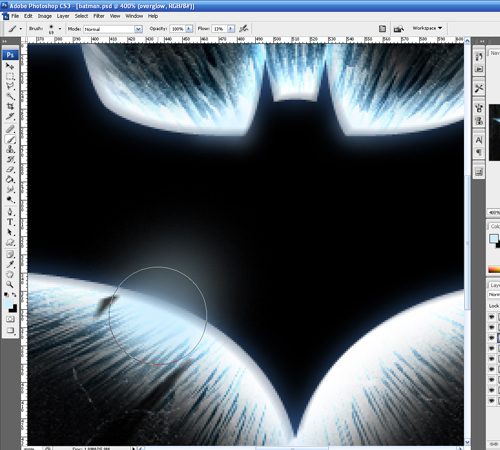
Task: Toggle Quick Mask mode
Action: [x=10, y=319]
